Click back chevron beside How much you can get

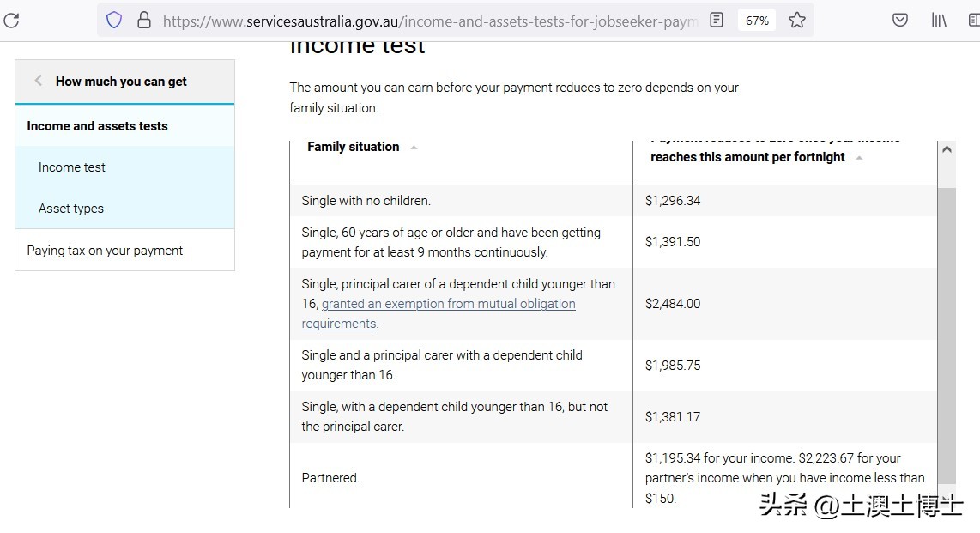coord(39,81)
